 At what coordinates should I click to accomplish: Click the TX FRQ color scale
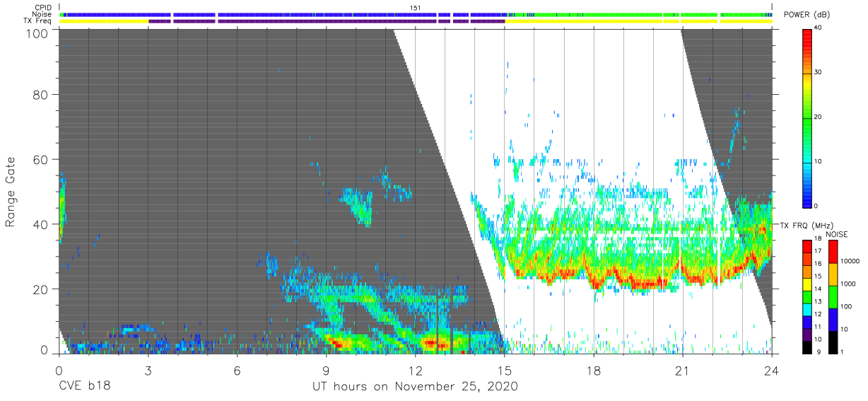(x=808, y=296)
